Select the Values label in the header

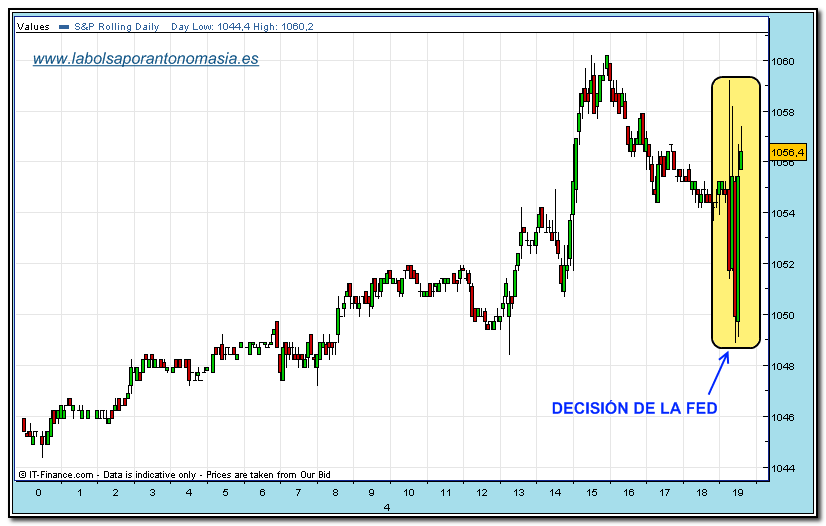(33, 26)
